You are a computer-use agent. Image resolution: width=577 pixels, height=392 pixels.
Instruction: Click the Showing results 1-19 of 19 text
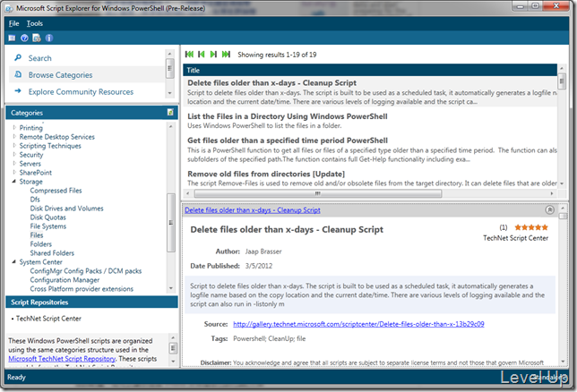(277, 55)
